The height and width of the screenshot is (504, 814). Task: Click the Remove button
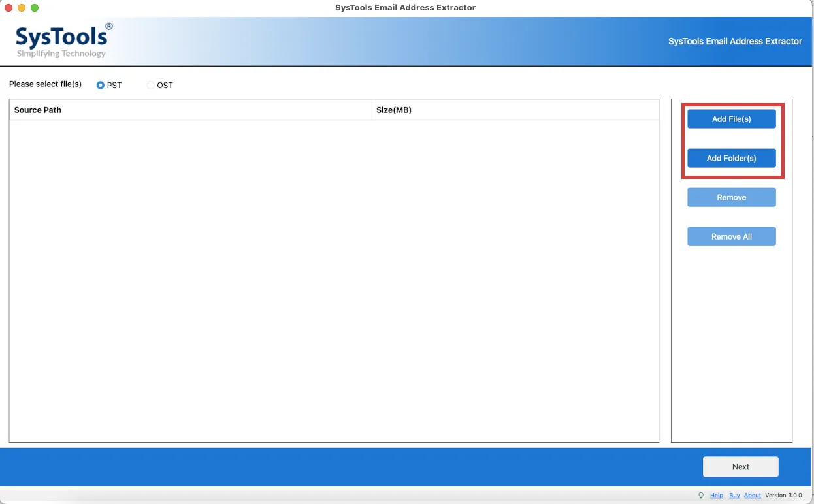732,197
